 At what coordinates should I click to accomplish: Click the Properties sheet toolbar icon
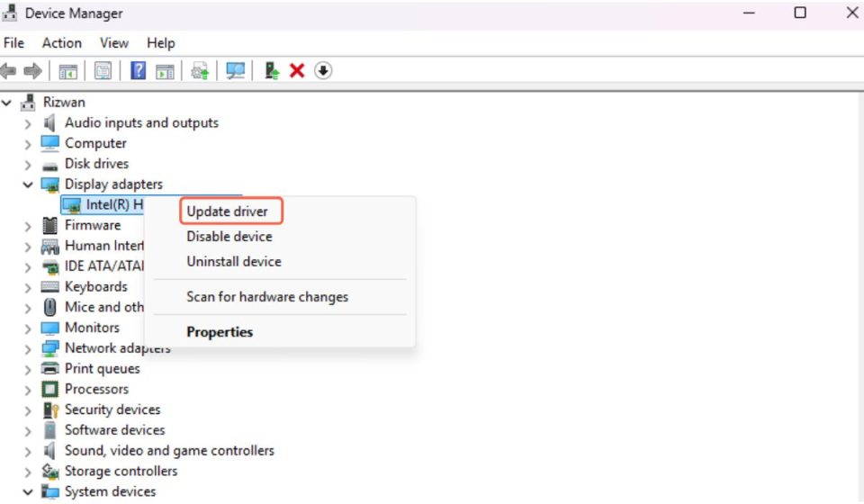click(x=103, y=71)
